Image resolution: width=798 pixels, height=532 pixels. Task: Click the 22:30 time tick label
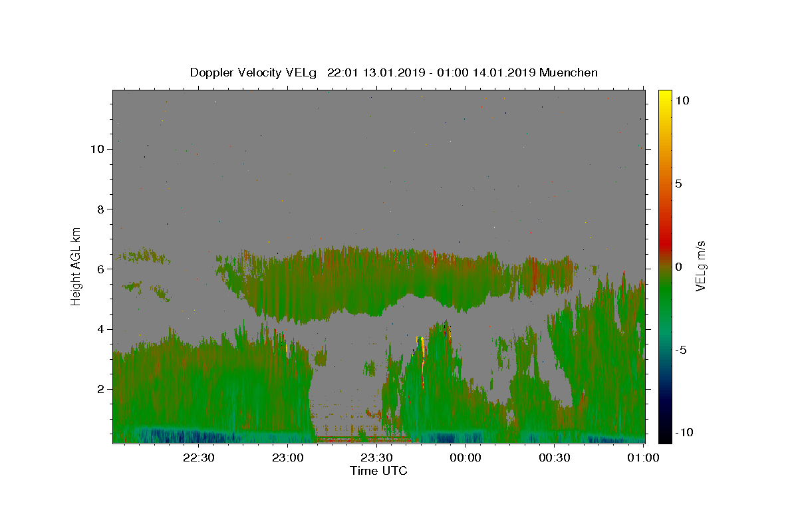click(198, 458)
